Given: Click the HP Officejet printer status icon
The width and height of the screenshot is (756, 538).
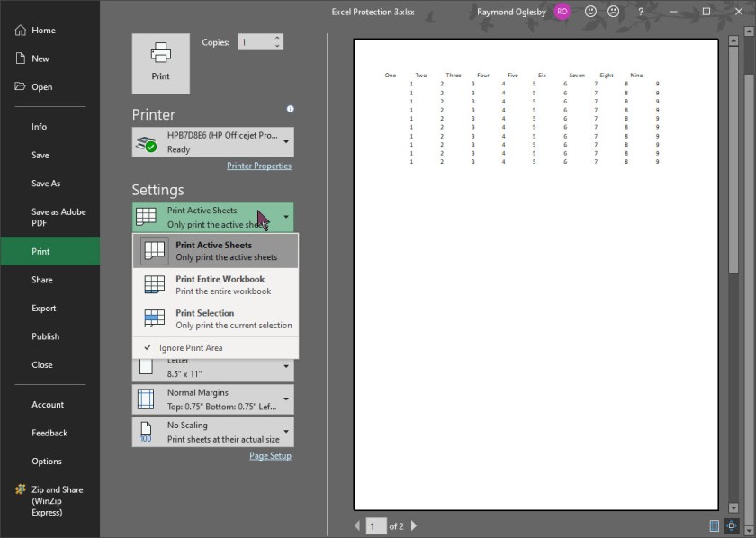Looking at the screenshot, I should tap(147, 142).
